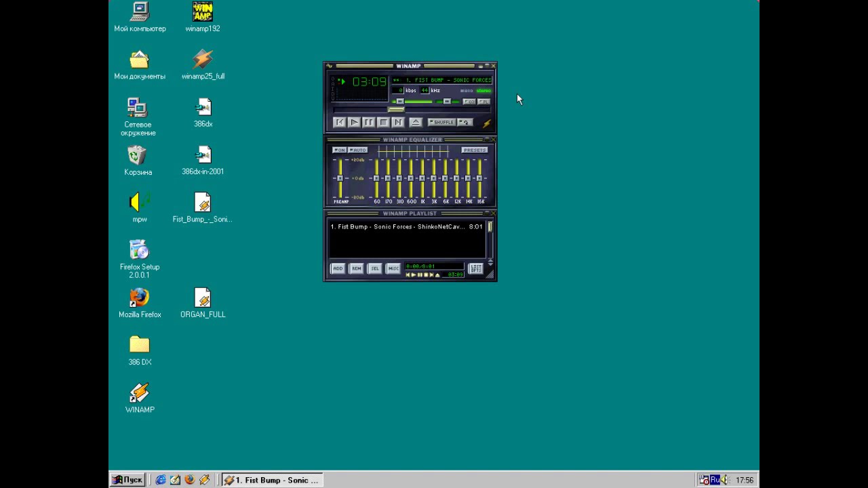Open playlist LIST OPTS menu
The height and width of the screenshot is (488, 868).
point(475,268)
